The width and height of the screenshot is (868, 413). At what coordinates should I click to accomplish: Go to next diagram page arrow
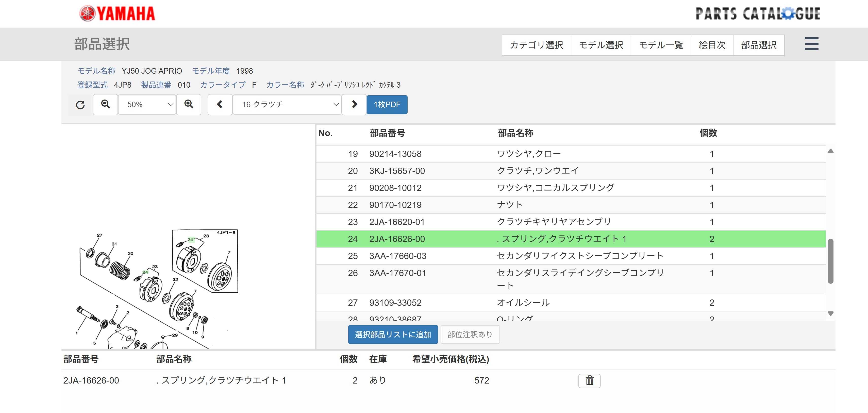point(354,104)
